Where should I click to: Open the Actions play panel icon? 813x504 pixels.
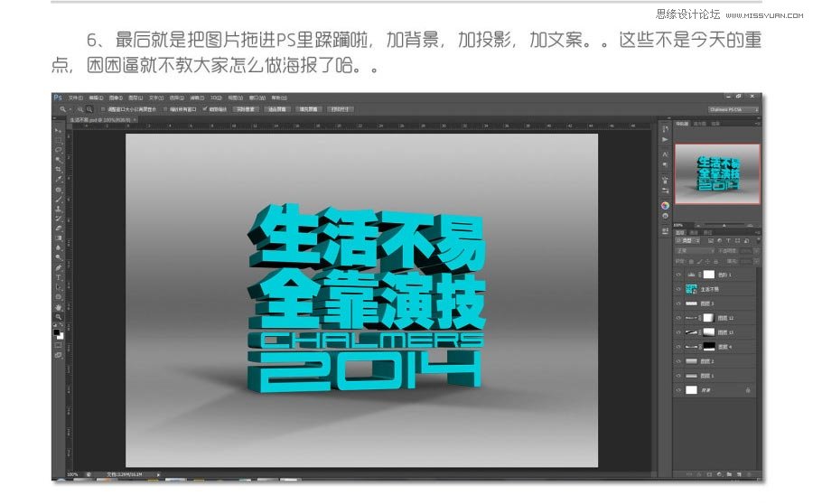click(665, 139)
